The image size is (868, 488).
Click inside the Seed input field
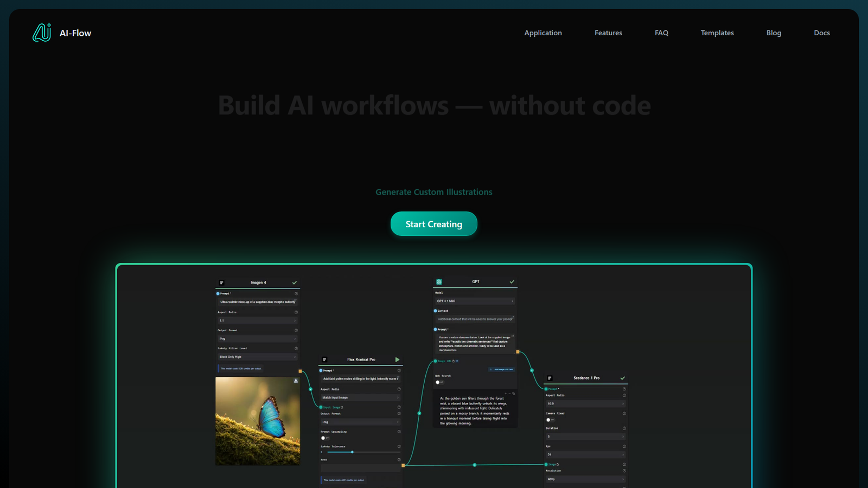361,468
